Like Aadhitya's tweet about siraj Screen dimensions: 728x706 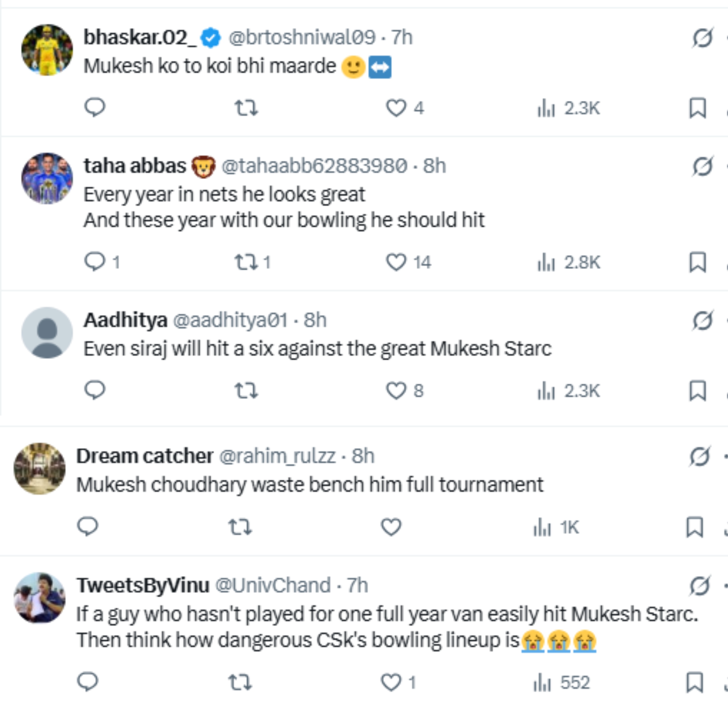click(396, 391)
